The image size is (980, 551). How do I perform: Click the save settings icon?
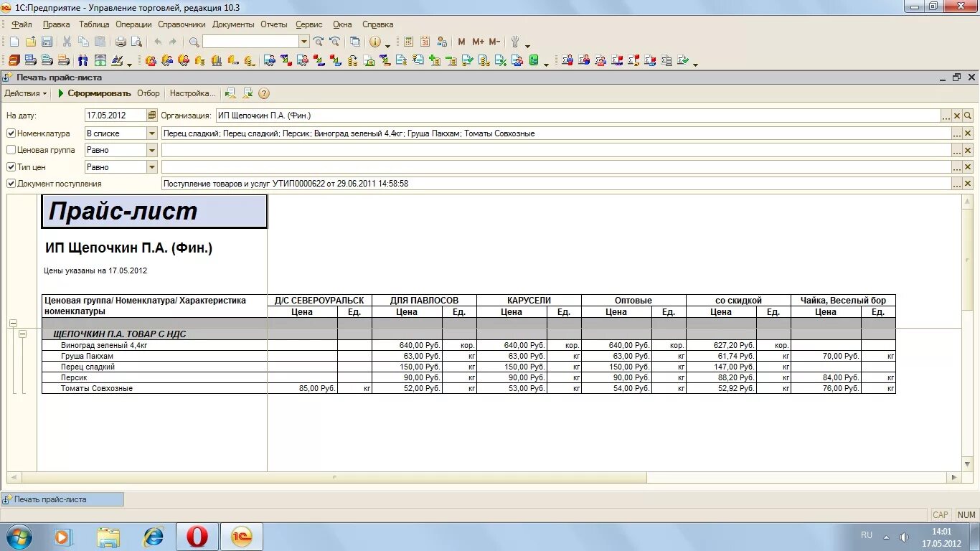248,93
